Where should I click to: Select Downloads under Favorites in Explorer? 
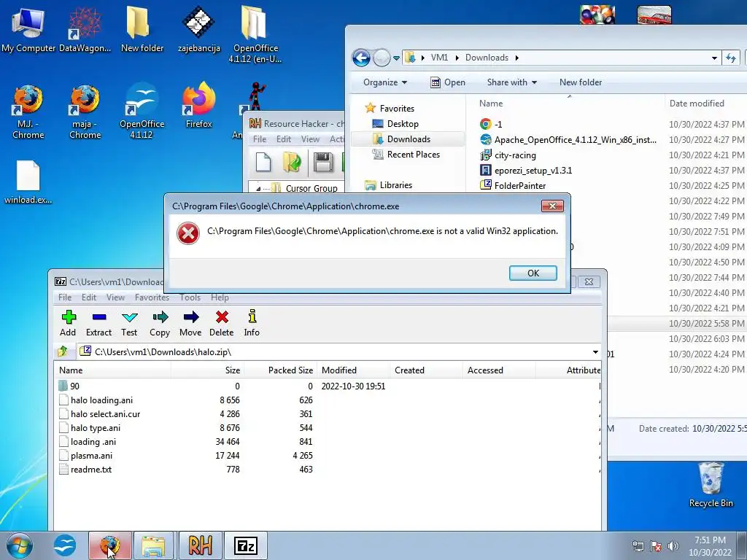pyautogui.click(x=409, y=139)
